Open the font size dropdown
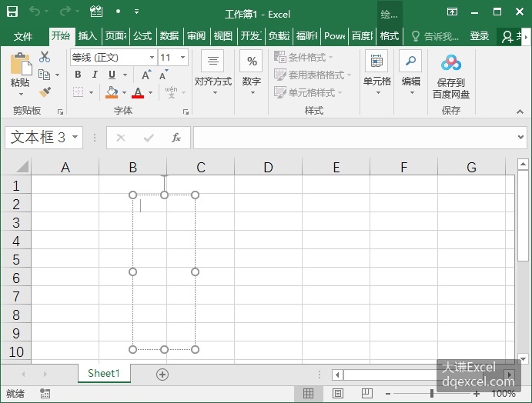 tap(182, 57)
